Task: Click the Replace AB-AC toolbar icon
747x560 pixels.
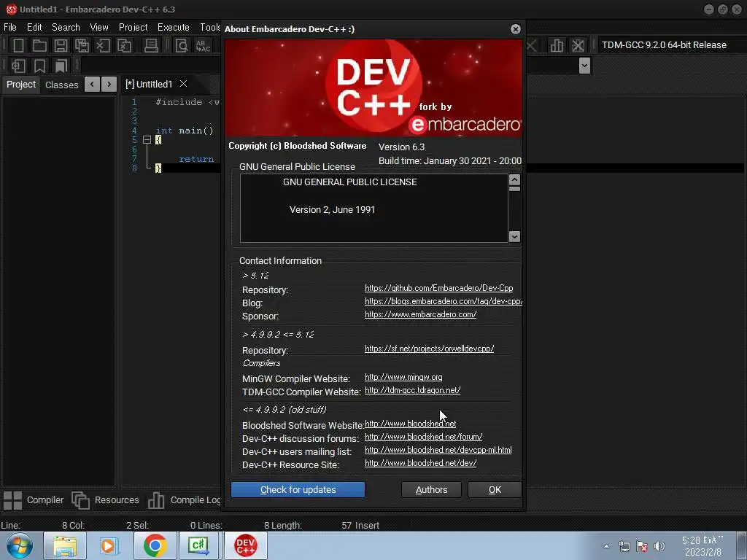Action: (x=204, y=46)
